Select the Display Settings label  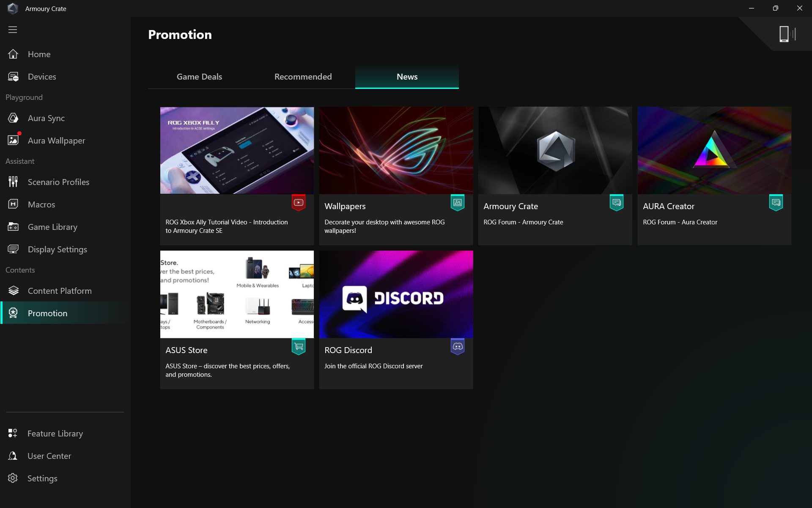(x=58, y=249)
